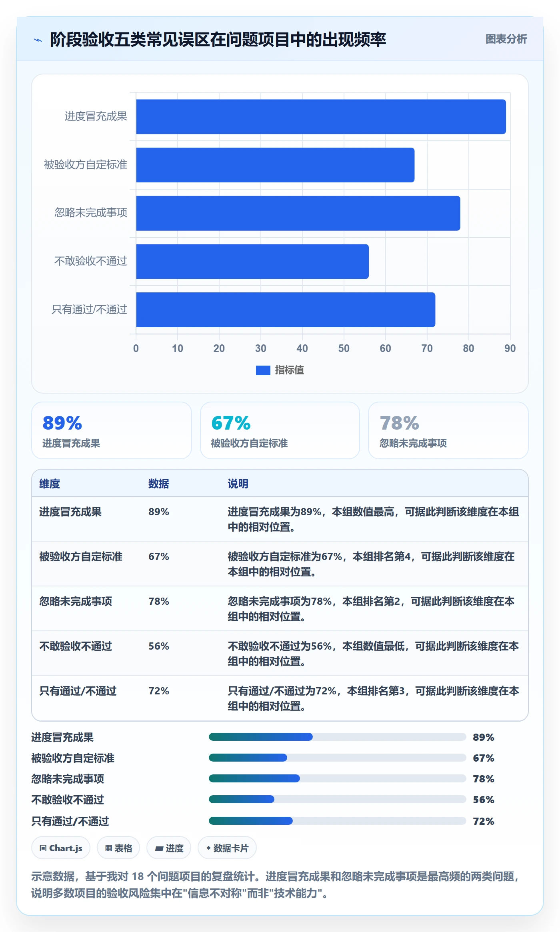The width and height of the screenshot is (560, 932).
Task: Click the 不敢验收不通过 progress bar
Action: point(338,799)
